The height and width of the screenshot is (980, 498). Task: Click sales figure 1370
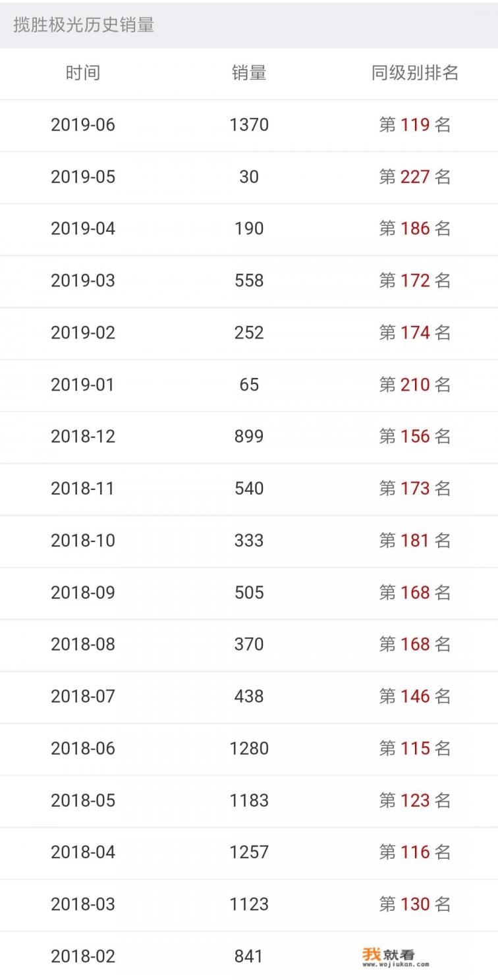point(249,124)
